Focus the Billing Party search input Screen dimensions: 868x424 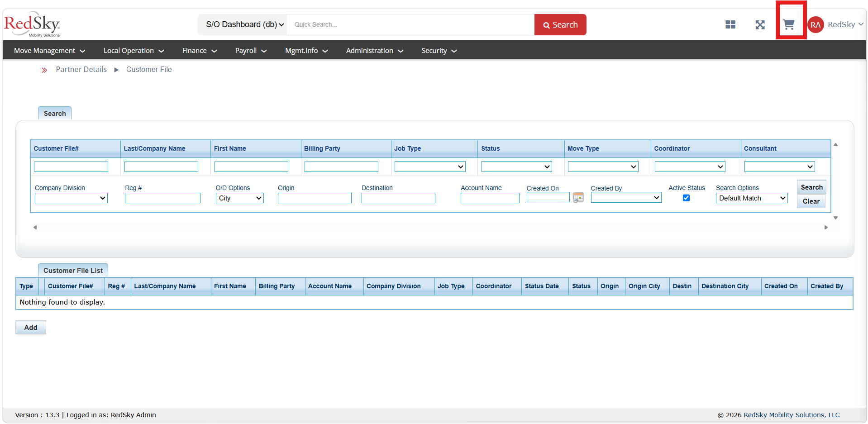point(341,167)
